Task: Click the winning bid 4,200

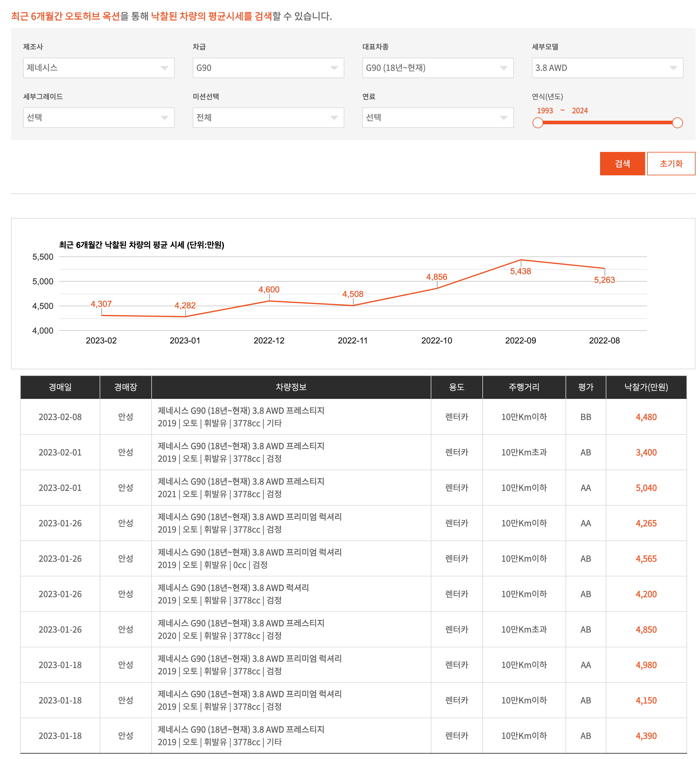Action: coord(646,594)
